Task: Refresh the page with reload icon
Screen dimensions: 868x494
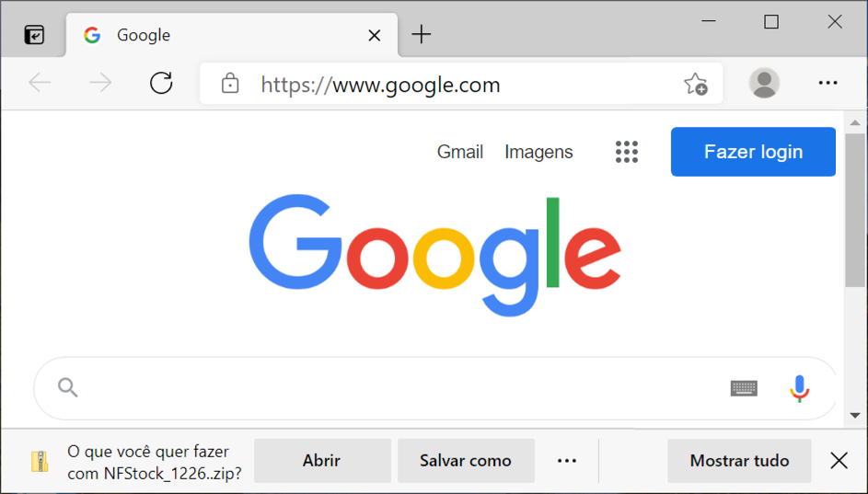Action: point(161,83)
